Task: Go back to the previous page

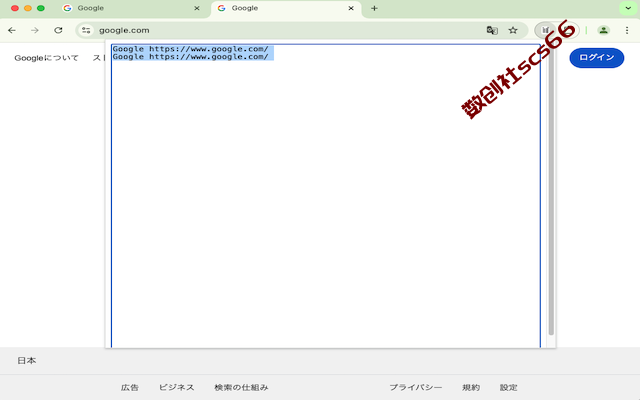Action: tap(12, 30)
